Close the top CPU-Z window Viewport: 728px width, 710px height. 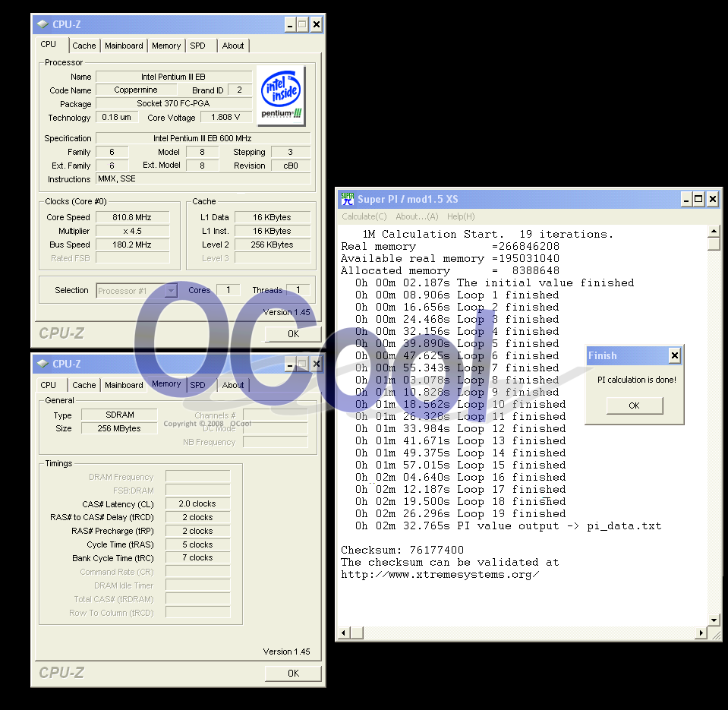point(317,24)
